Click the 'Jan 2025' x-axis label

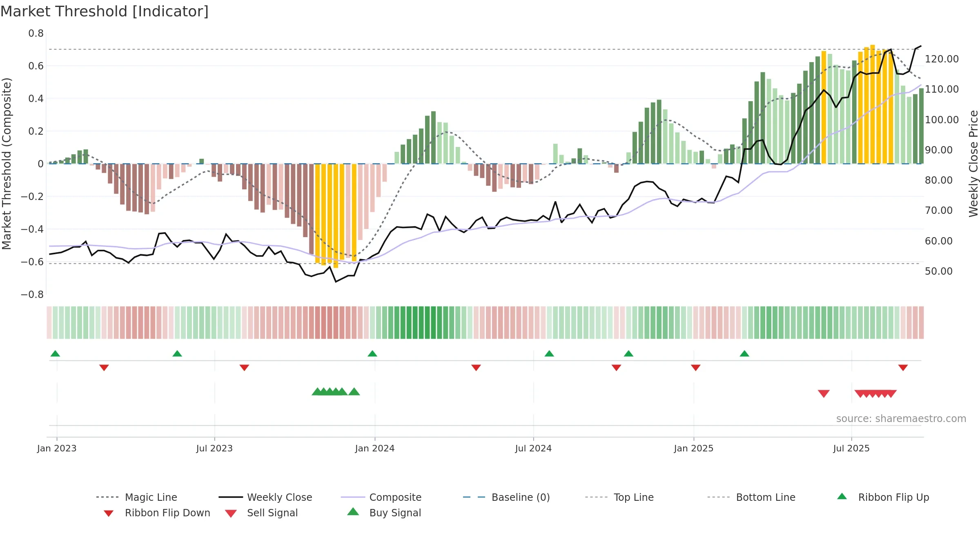click(x=694, y=448)
